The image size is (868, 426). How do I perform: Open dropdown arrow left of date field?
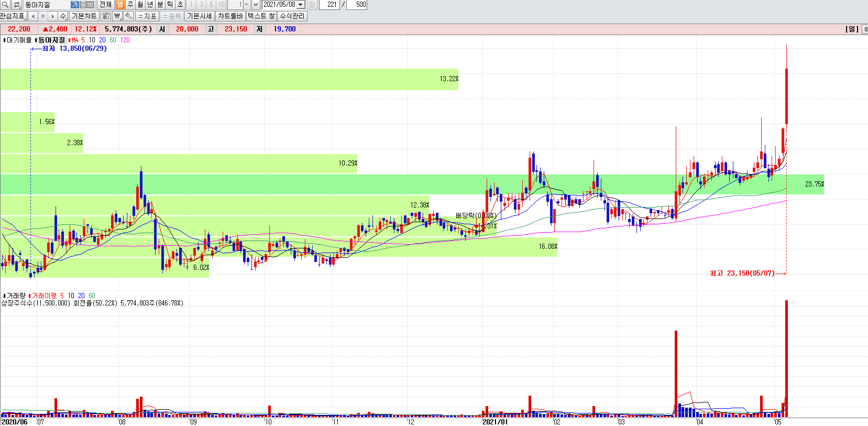coord(256,5)
